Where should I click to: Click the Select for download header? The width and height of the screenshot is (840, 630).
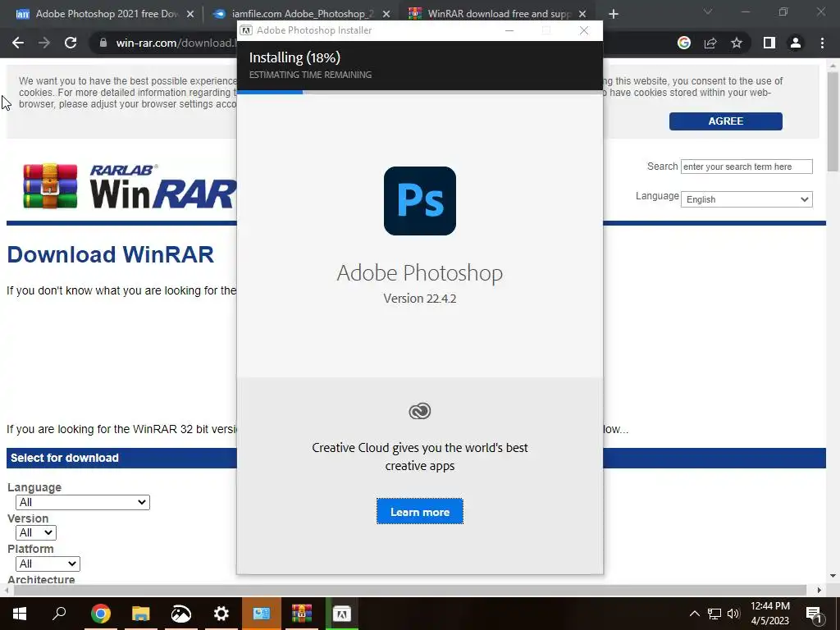click(x=64, y=458)
